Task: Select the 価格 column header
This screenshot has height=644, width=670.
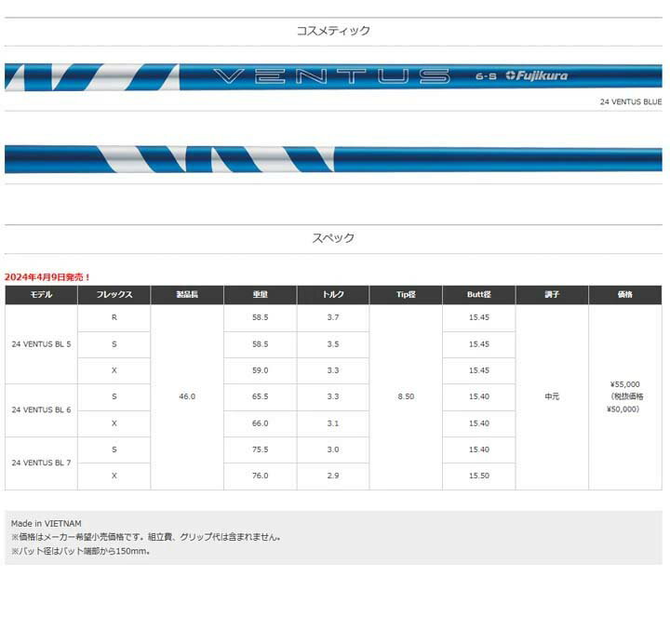Action: click(x=625, y=295)
